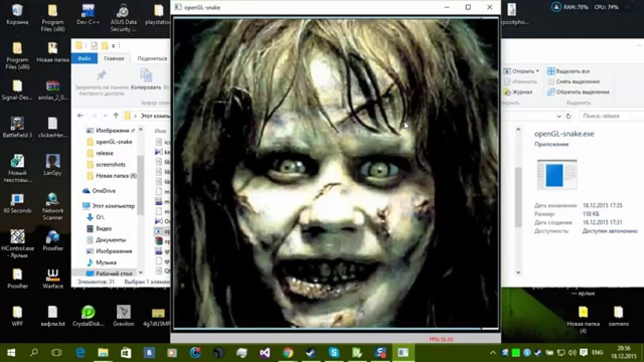Click the Up arrow in Explorer

[x=116, y=116]
